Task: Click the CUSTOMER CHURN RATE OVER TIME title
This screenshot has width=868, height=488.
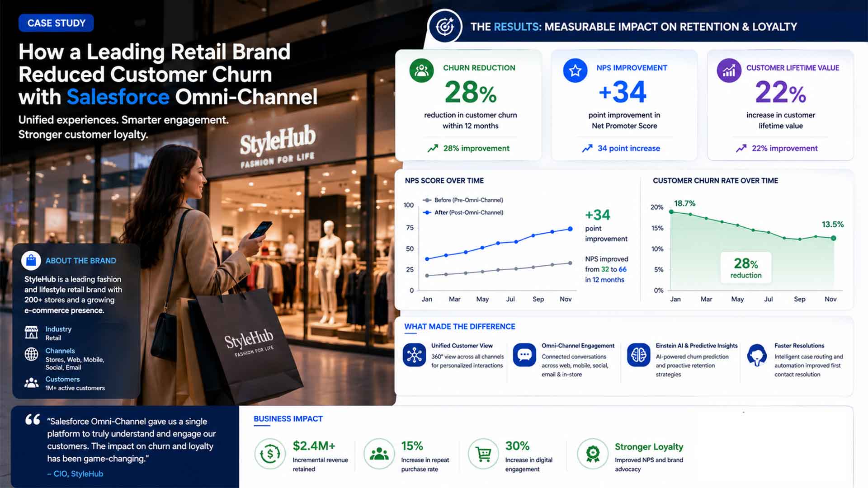Action: click(x=715, y=181)
